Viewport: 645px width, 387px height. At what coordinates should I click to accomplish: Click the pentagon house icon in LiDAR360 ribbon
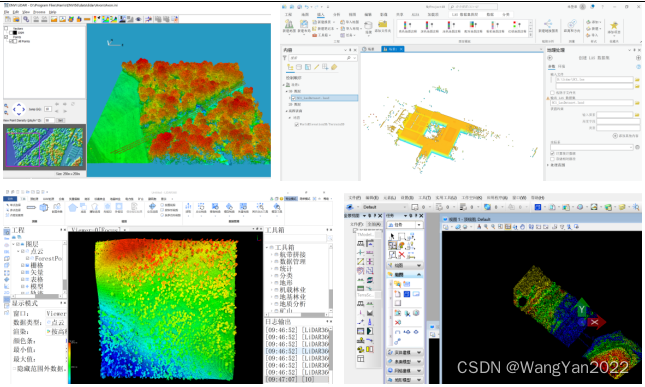pos(73,208)
